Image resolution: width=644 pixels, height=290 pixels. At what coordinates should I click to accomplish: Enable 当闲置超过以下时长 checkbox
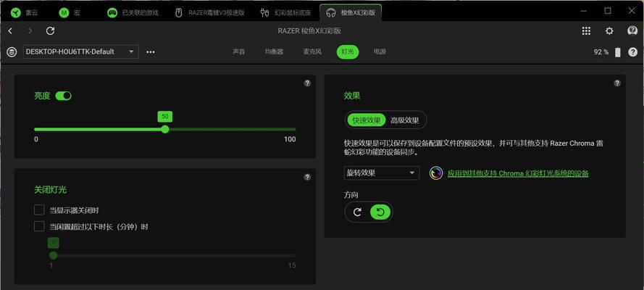39,226
